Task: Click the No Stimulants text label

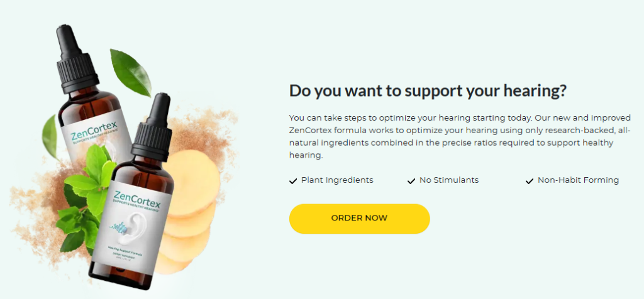Action: pos(449,180)
